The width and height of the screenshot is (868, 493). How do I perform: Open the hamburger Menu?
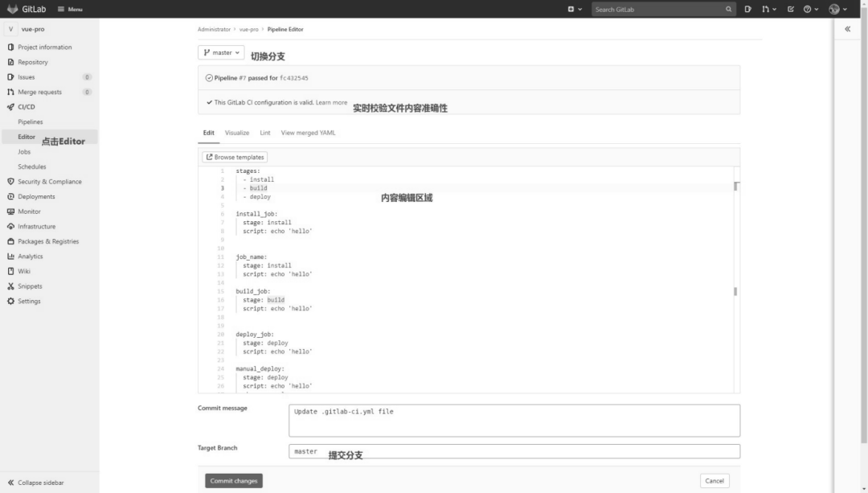(x=70, y=9)
